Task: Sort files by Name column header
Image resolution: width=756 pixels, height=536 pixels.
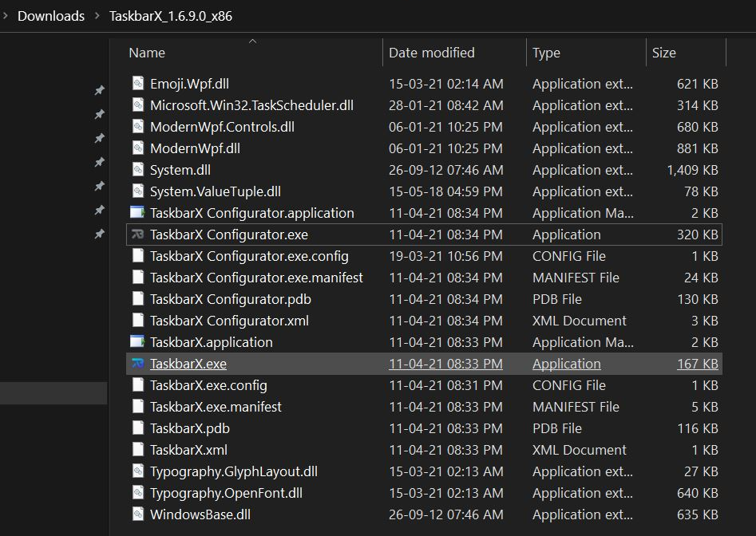Action: tap(147, 53)
